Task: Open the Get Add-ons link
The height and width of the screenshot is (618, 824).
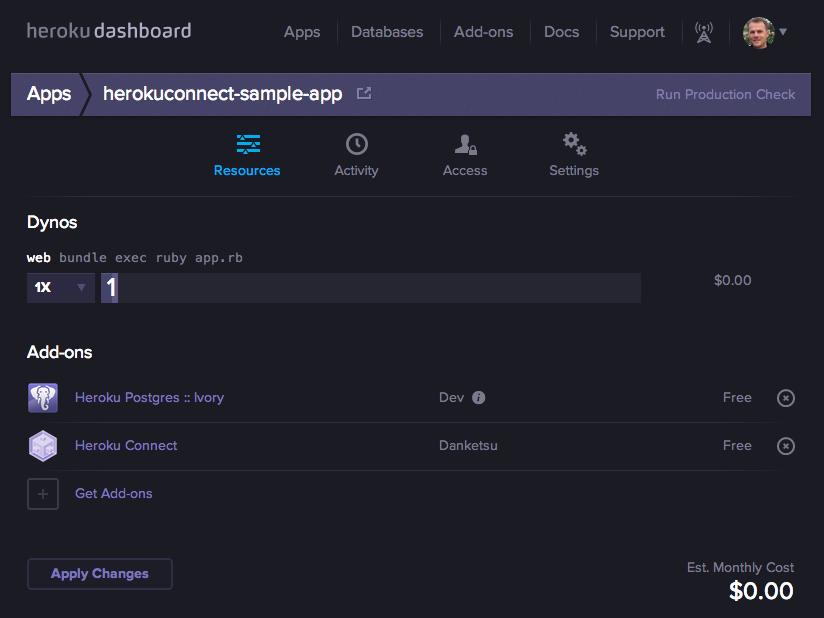Action: 114,493
